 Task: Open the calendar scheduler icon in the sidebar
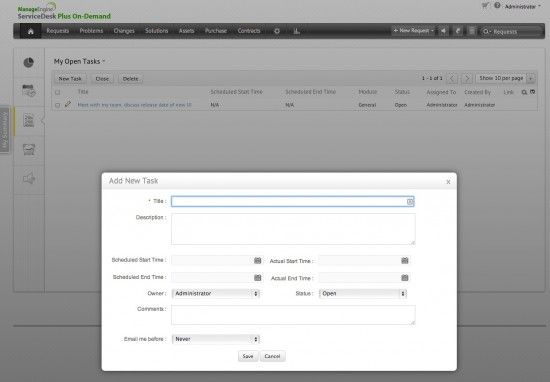pos(29,91)
